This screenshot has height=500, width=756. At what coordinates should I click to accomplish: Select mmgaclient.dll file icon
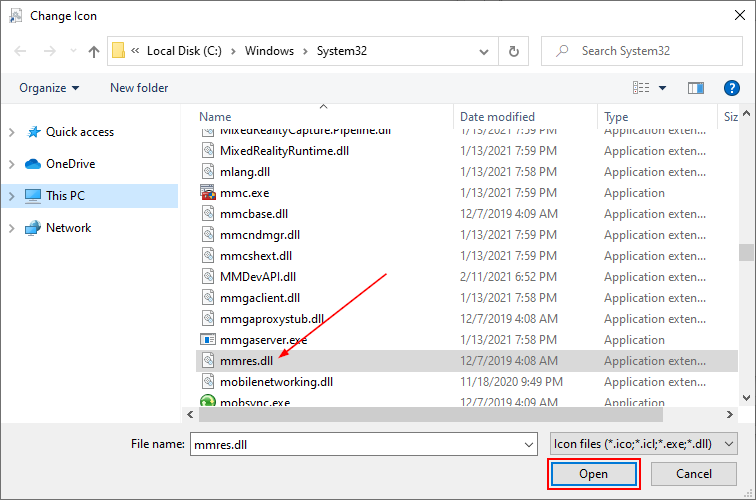208,297
